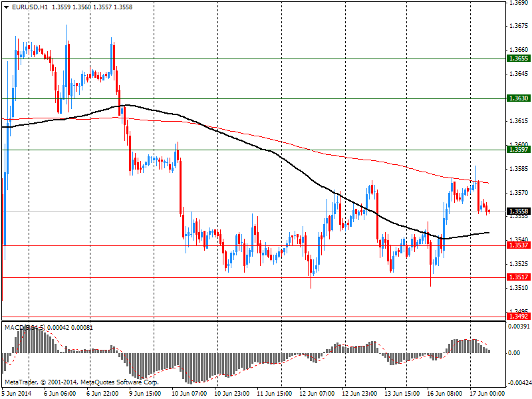Select the red 1.3537 support price label
Screen dimensions: 532x399
519,245
